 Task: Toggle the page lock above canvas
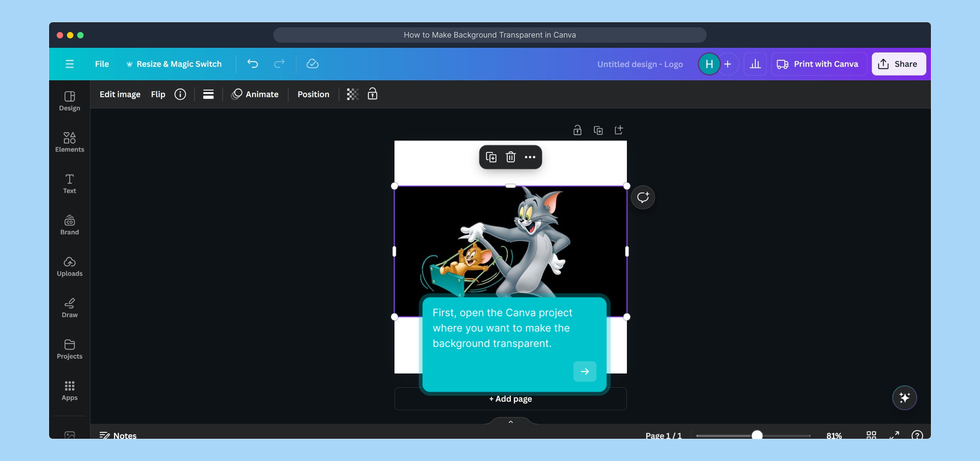pyautogui.click(x=577, y=130)
